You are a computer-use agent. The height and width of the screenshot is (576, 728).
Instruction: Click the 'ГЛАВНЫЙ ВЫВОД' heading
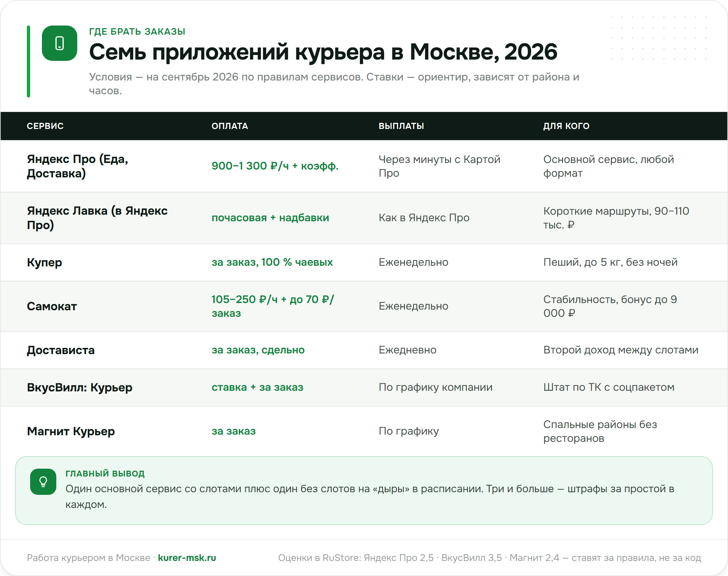[x=105, y=474]
